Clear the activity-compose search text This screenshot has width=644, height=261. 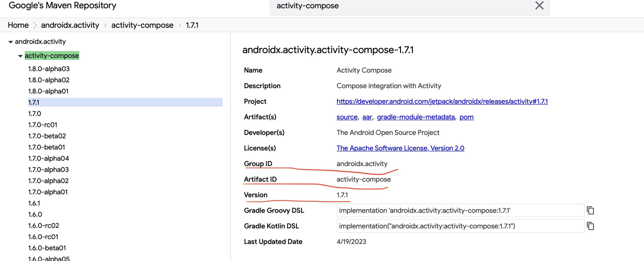pyautogui.click(x=539, y=5)
